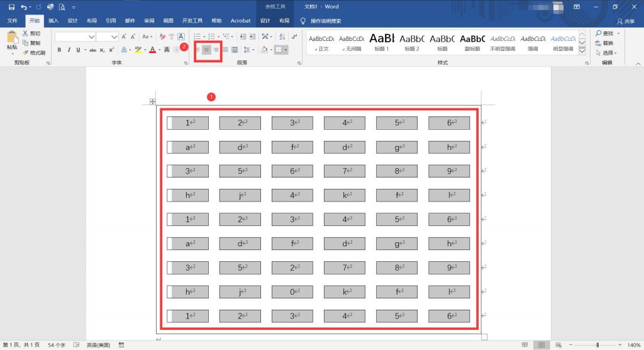Image resolution: width=644 pixels, height=350 pixels.
Task: Increase paragraph indent
Action: click(253, 37)
